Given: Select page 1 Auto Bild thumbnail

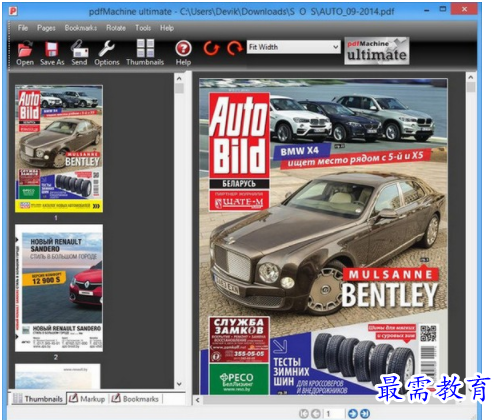Looking at the screenshot, I should coord(59,149).
